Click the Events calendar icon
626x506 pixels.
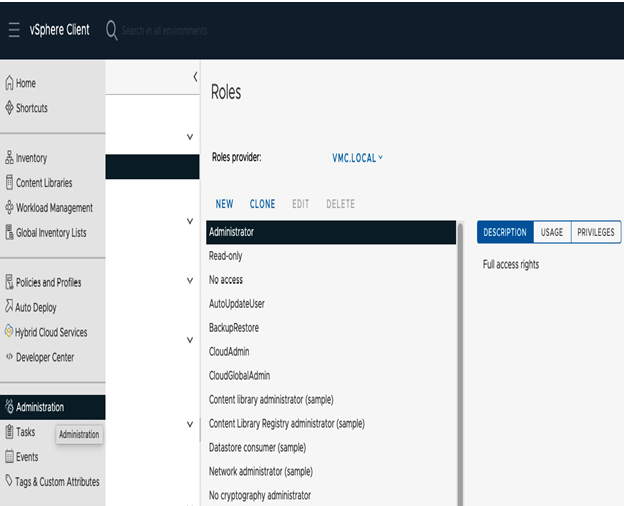[9, 456]
